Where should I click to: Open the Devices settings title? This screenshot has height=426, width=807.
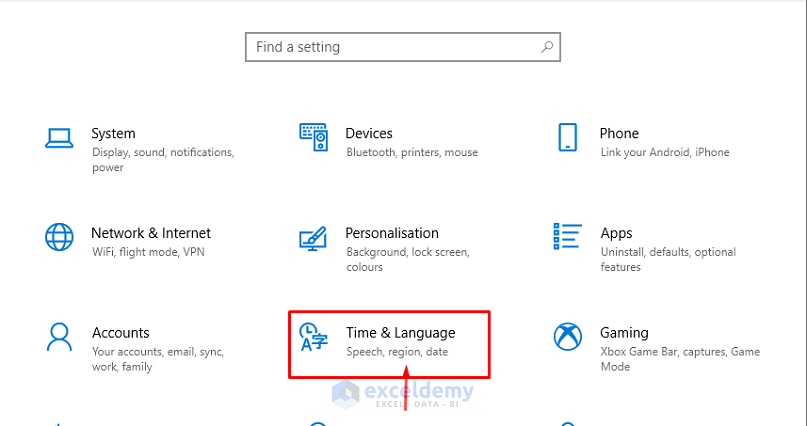tap(369, 133)
